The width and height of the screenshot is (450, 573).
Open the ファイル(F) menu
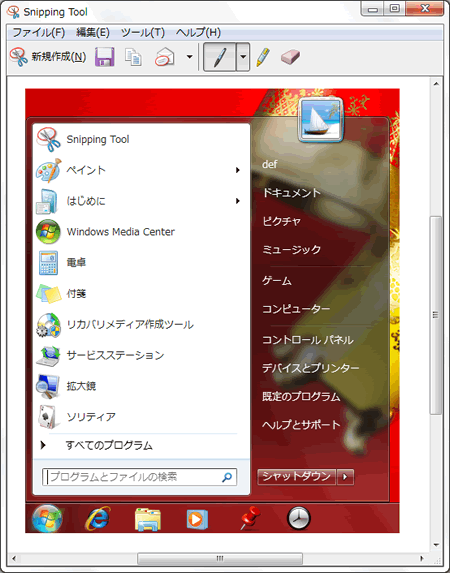click(39, 33)
